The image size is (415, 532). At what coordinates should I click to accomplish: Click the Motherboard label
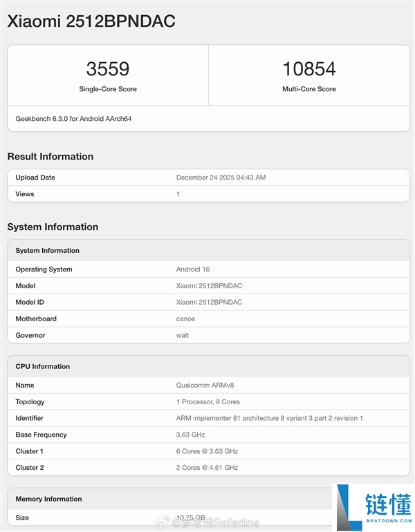(36, 319)
